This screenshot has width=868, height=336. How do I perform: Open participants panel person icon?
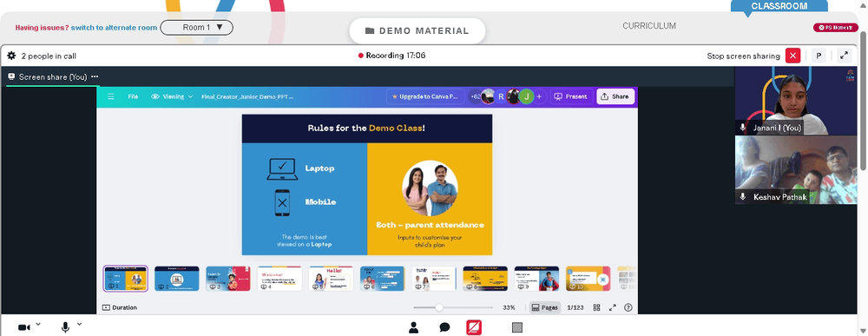tap(413, 327)
